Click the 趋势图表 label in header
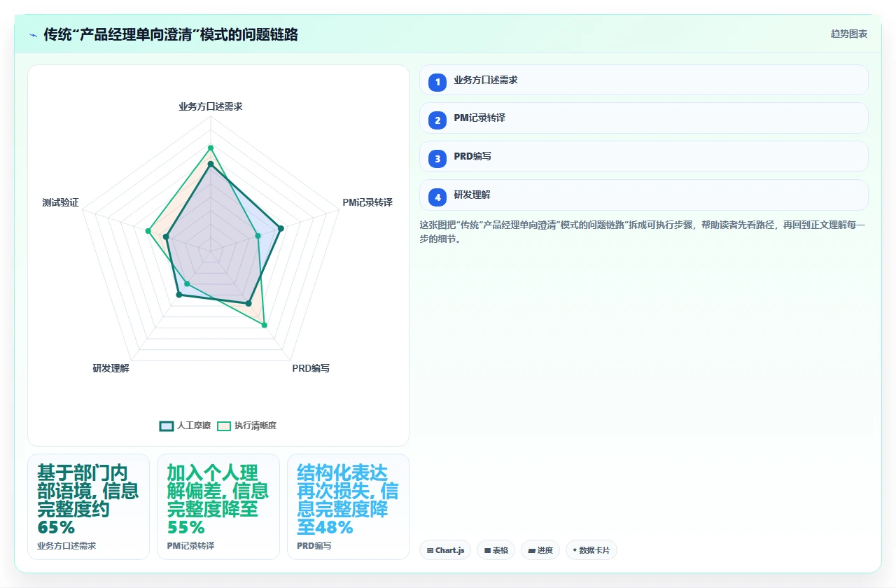 click(x=849, y=34)
